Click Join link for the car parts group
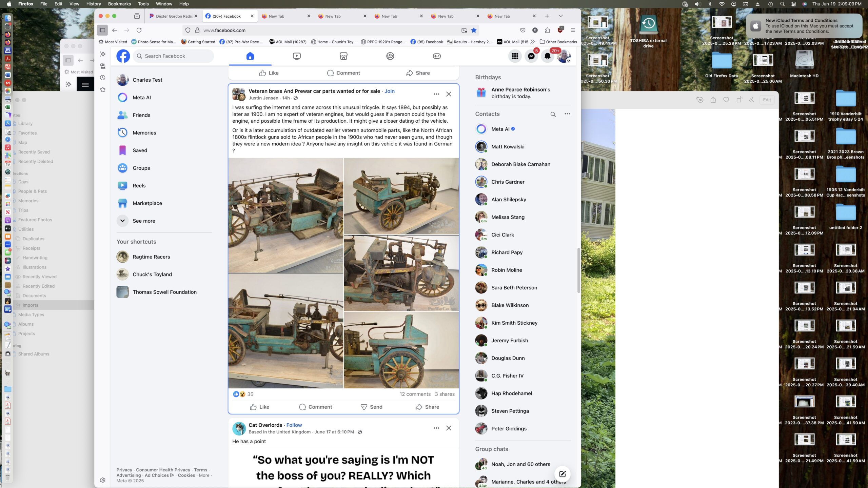 click(389, 91)
